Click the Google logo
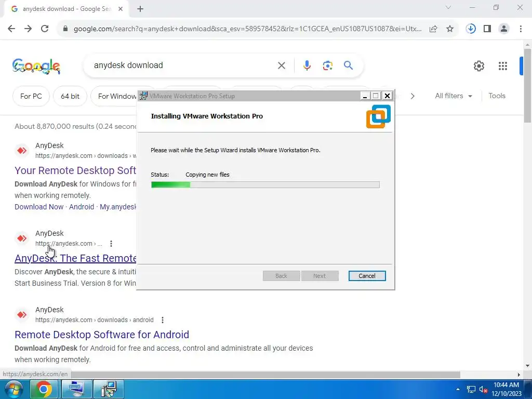The image size is (532, 399). (x=36, y=66)
